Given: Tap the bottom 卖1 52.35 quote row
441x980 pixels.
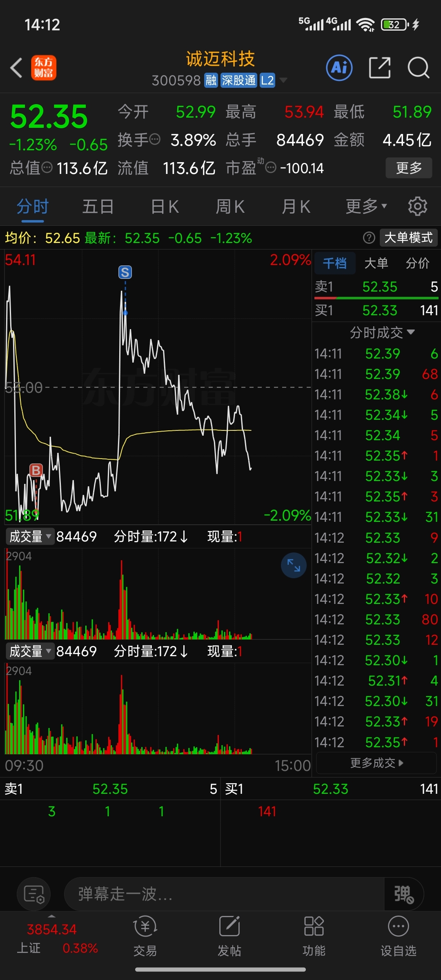Looking at the screenshot, I should pos(110,789).
